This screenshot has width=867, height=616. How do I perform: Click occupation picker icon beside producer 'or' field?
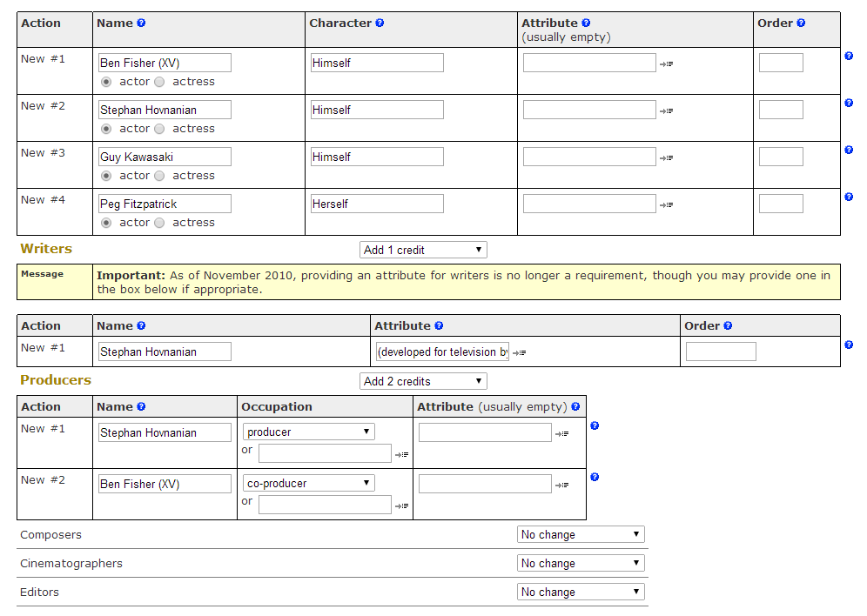[401, 454]
